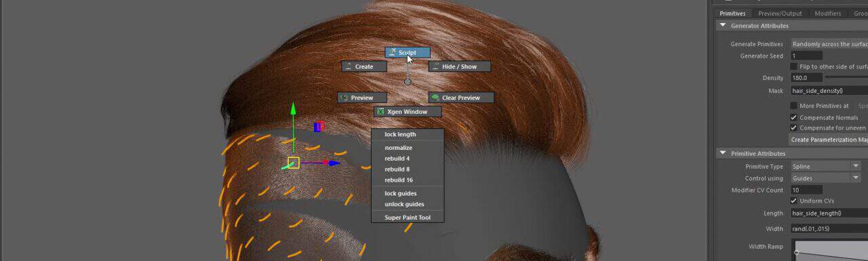
Task: Collapse the Generator Attributes section
Action: point(723,26)
